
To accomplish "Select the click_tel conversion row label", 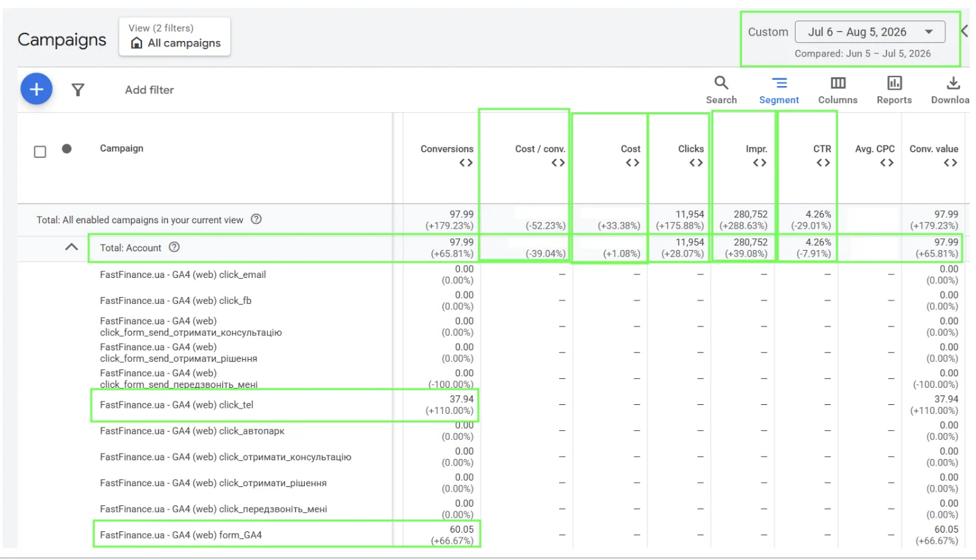I will (x=176, y=404).
